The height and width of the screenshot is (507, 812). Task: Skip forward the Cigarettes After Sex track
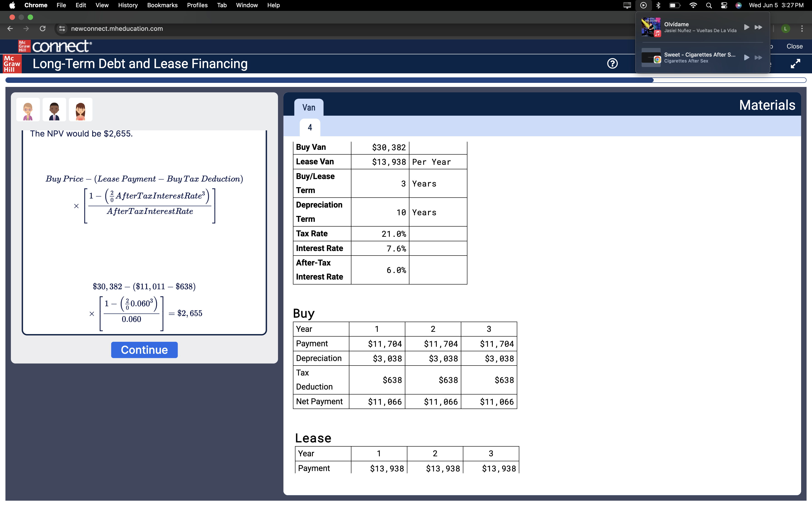click(x=758, y=57)
